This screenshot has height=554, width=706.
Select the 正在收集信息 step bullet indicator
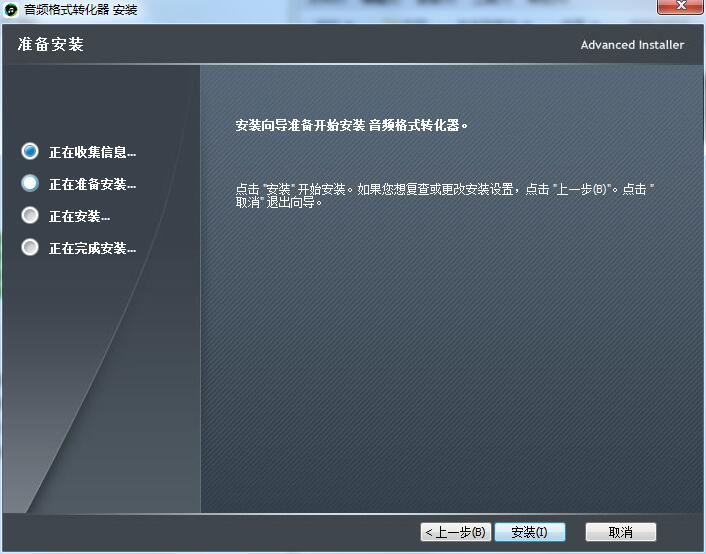(30, 152)
